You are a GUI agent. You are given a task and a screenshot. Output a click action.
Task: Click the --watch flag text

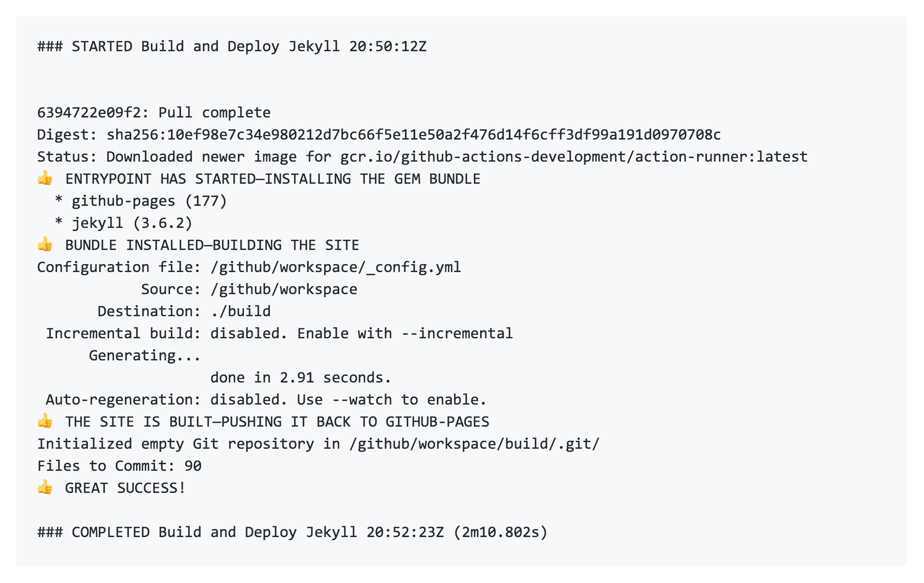362,400
